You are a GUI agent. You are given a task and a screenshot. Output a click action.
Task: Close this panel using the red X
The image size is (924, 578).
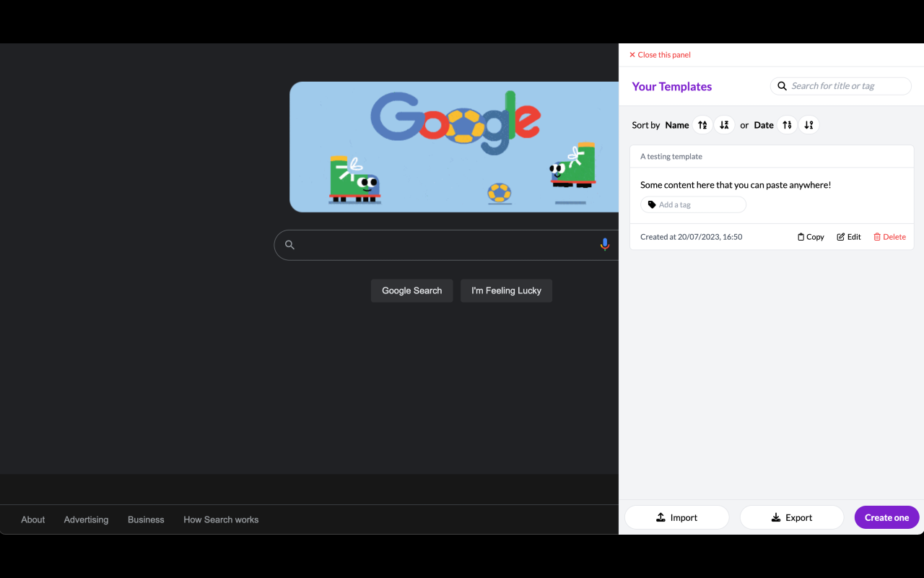coord(632,54)
